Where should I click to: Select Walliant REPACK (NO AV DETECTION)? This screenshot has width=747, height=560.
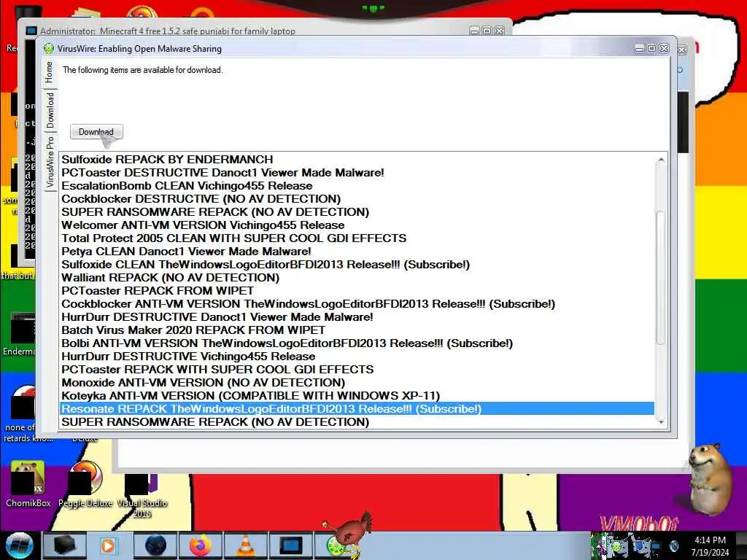[357, 278]
